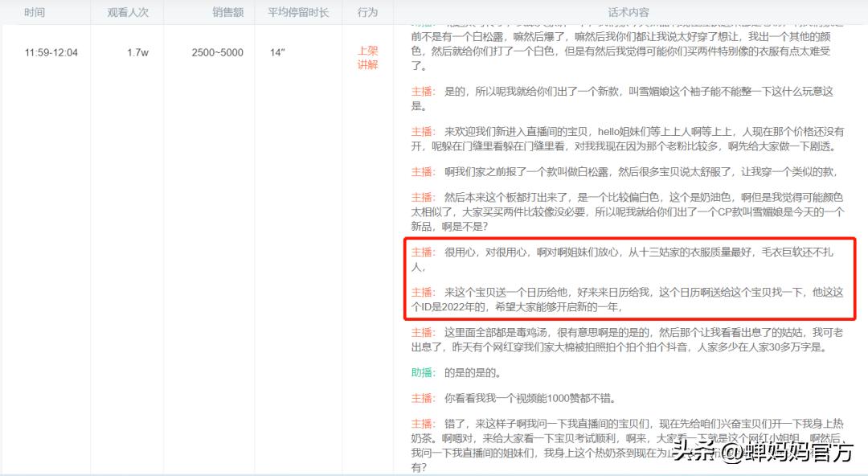Viewport: 868px width, 476px height.
Task: Select the 观看人次 column header
Action: [x=127, y=12]
